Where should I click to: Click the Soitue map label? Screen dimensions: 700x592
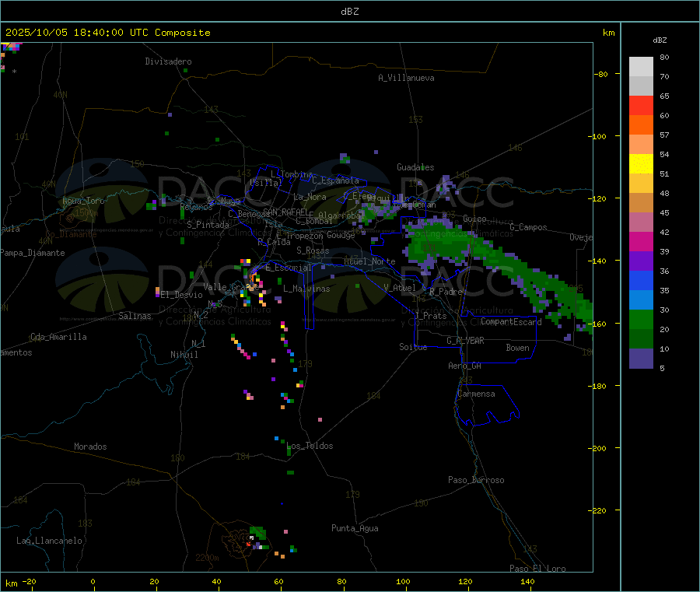pyautogui.click(x=413, y=347)
